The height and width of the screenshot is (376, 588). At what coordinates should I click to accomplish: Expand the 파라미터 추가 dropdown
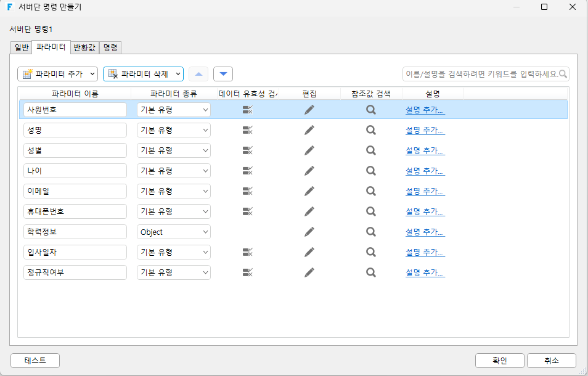point(92,74)
